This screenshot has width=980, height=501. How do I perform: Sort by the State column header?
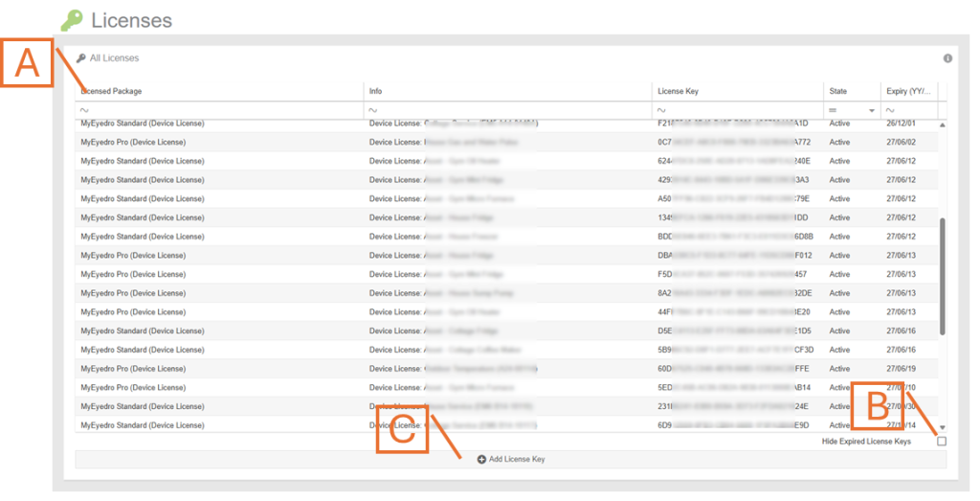[852, 91]
